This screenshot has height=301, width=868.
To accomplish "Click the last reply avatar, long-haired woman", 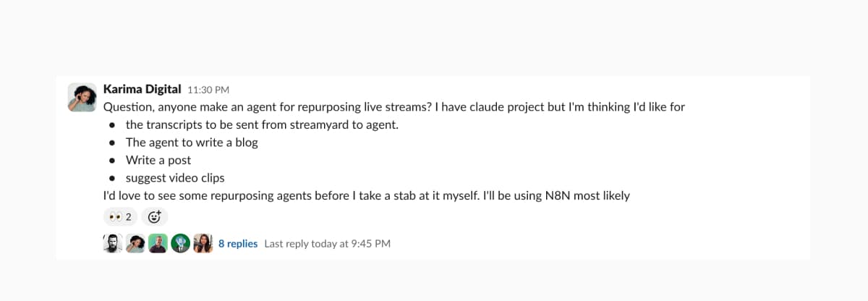I will [203, 244].
